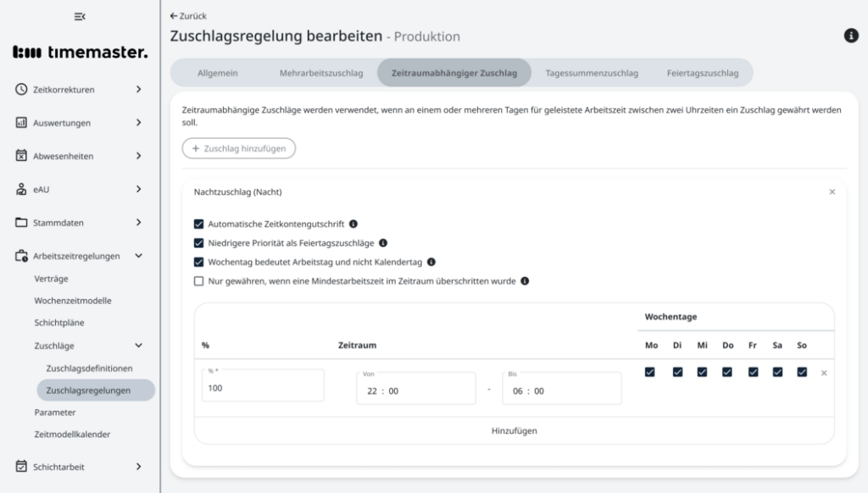Enable Nur gewähren bei Mindestarbeitszeit option
Viewport: 868px width, 493px height.
coord(198,280)
